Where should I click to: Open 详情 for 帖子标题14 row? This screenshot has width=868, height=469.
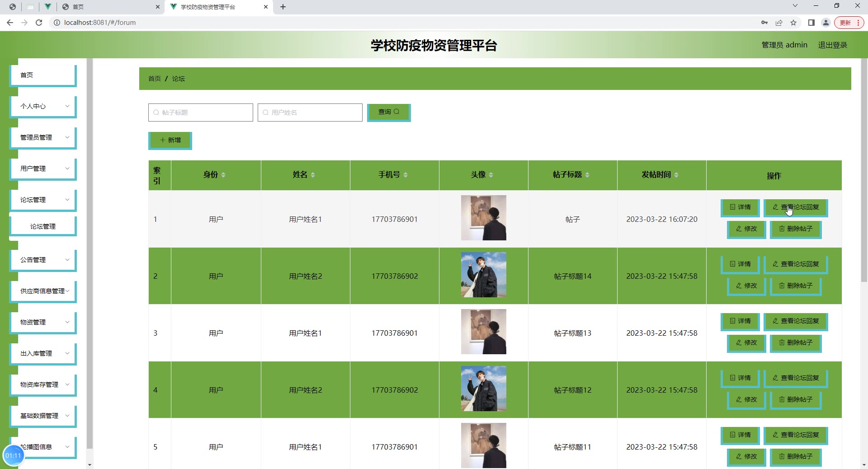coord(740,264)
